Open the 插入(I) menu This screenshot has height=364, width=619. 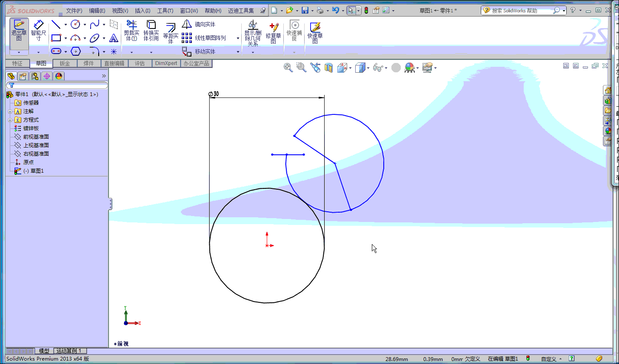pos(143,11)
